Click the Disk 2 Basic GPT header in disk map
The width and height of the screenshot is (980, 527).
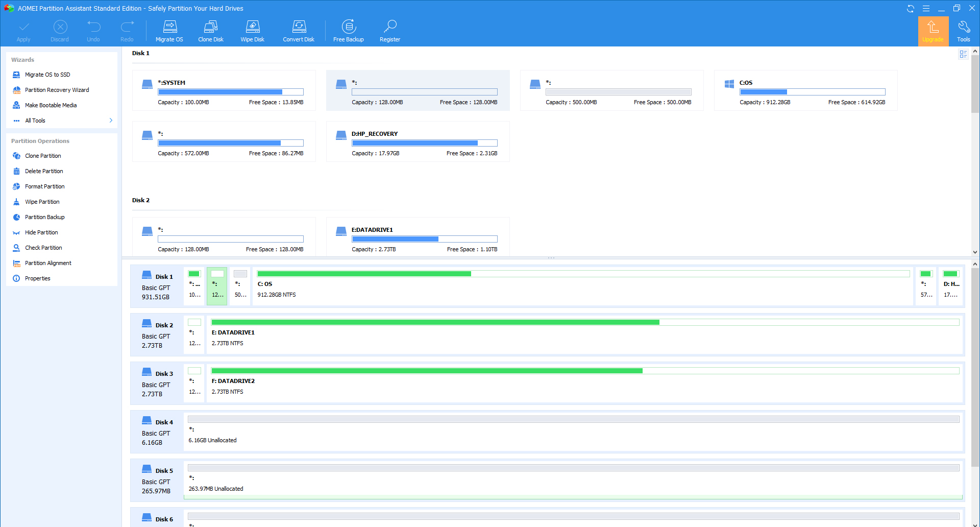(x=157, y=335)
